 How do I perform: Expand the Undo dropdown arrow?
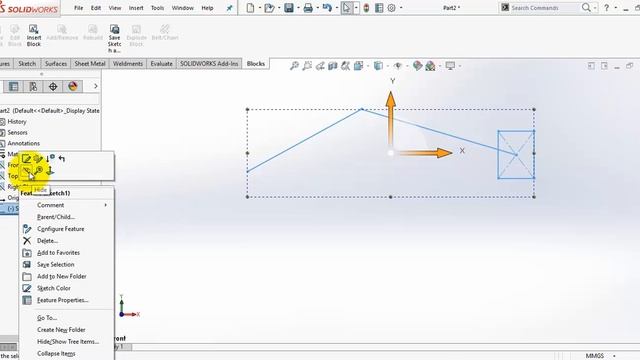point(337,8)
